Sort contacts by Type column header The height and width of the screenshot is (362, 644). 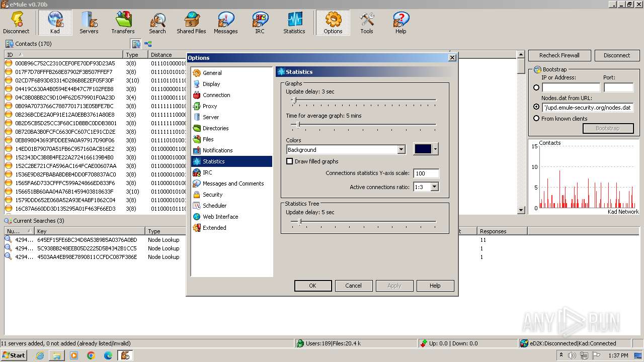136,54
